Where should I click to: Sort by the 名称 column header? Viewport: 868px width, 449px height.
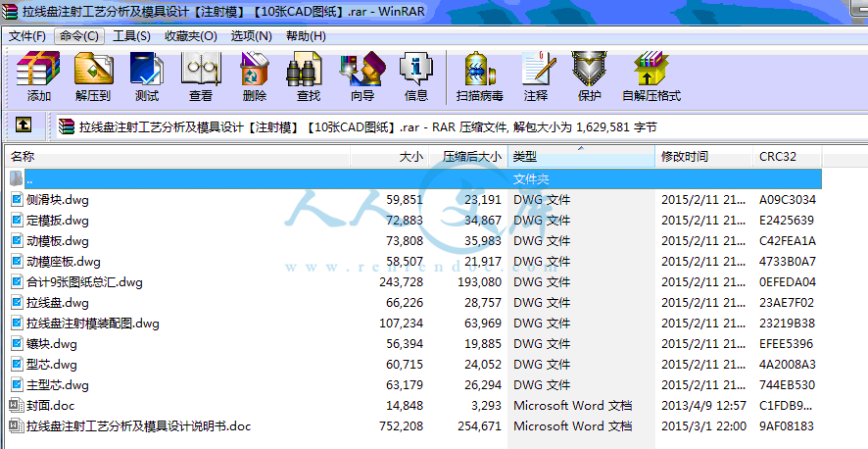pyautogui.click(x=177, y=157)
